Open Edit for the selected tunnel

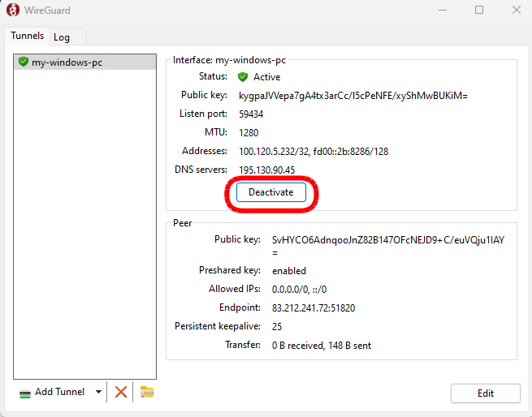click(485, 393)
